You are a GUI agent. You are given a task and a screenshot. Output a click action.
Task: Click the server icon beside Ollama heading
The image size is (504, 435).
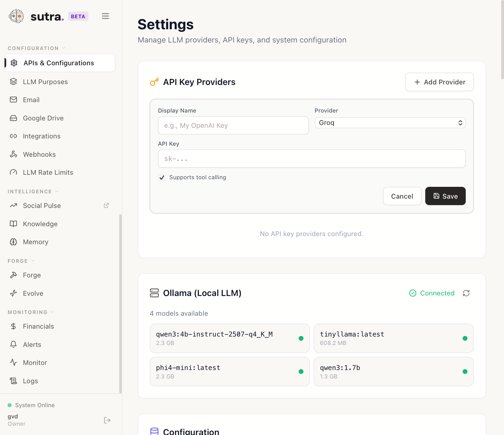(x=154, y=293)
